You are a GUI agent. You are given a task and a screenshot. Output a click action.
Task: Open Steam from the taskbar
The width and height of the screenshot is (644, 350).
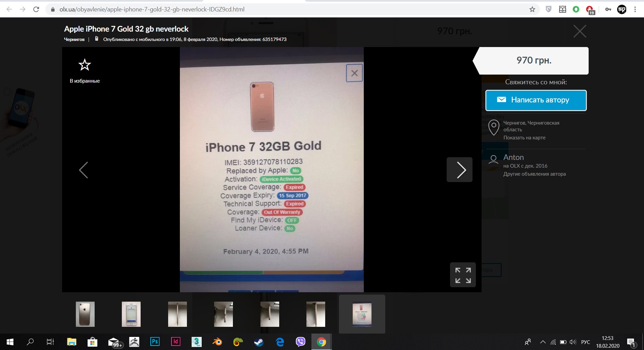pos(259,342)
